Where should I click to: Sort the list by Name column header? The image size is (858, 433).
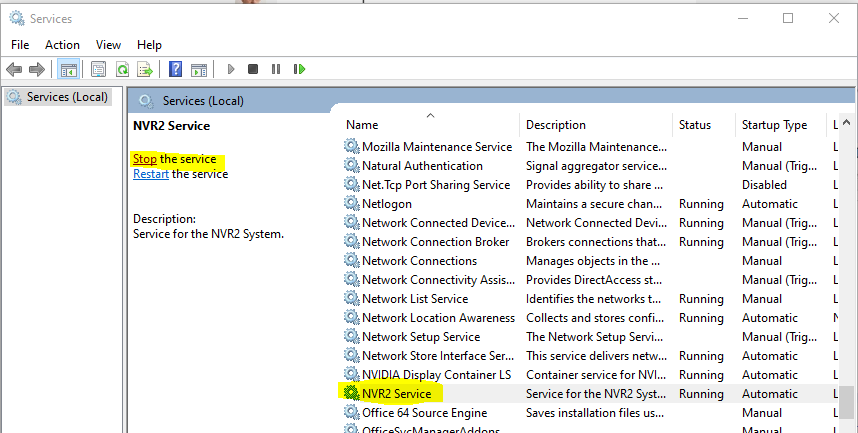pos(362,125)
